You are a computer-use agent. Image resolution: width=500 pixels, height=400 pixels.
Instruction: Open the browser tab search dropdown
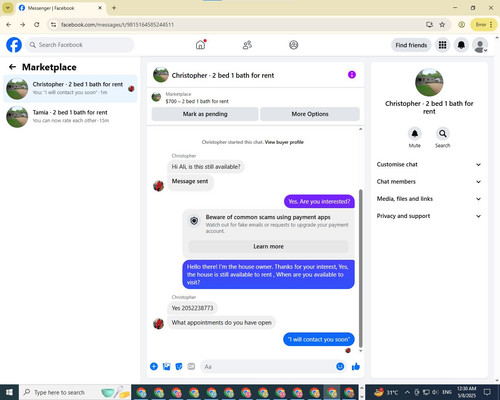8,8
